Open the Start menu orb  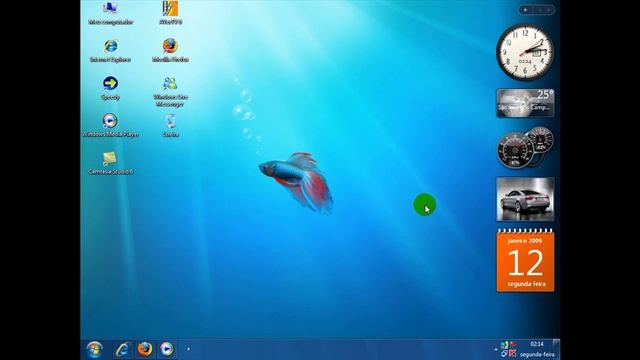click(x=94, y=350)
